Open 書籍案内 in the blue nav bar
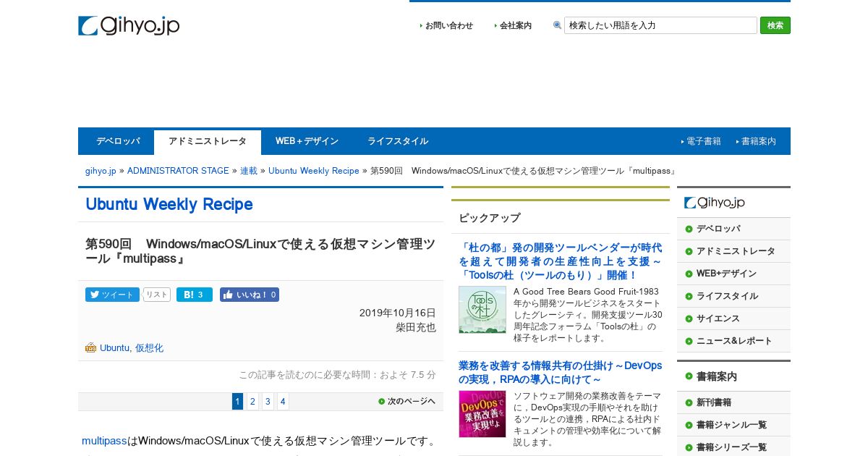868x456 pixels. click(758, 141)
